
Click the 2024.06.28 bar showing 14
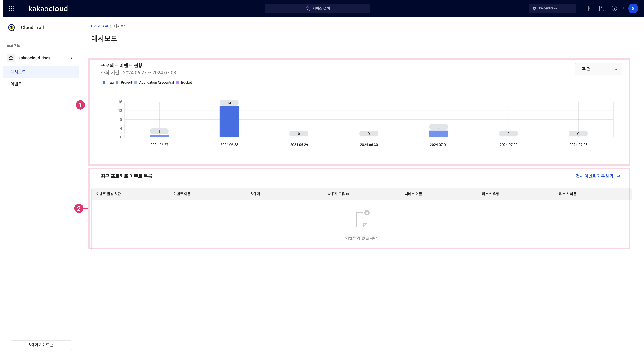tap(229, 122)
